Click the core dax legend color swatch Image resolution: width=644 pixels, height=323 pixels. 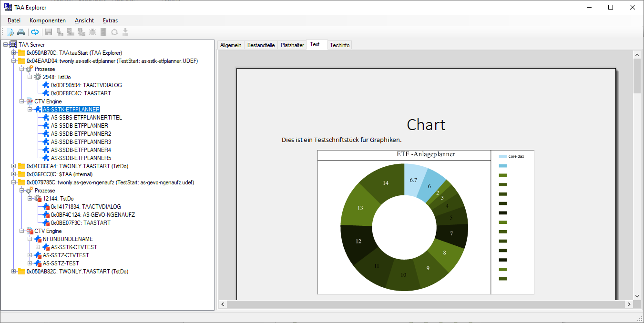[503, 156]
